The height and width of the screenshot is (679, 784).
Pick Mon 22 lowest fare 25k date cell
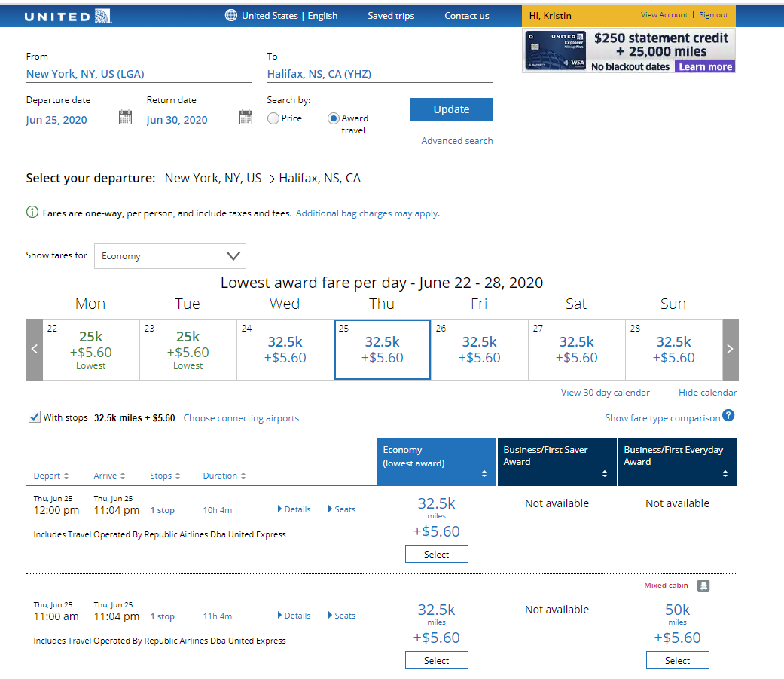tap(91, 350)
